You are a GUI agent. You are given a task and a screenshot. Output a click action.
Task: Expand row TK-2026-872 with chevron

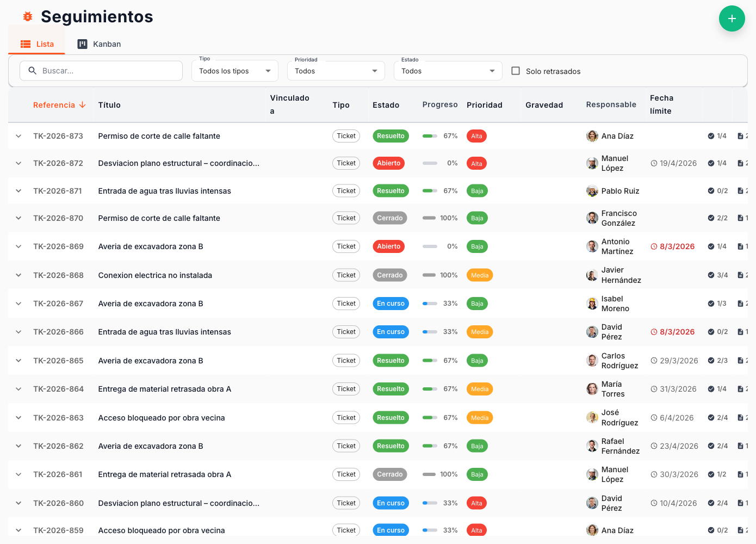click(18, 163)
